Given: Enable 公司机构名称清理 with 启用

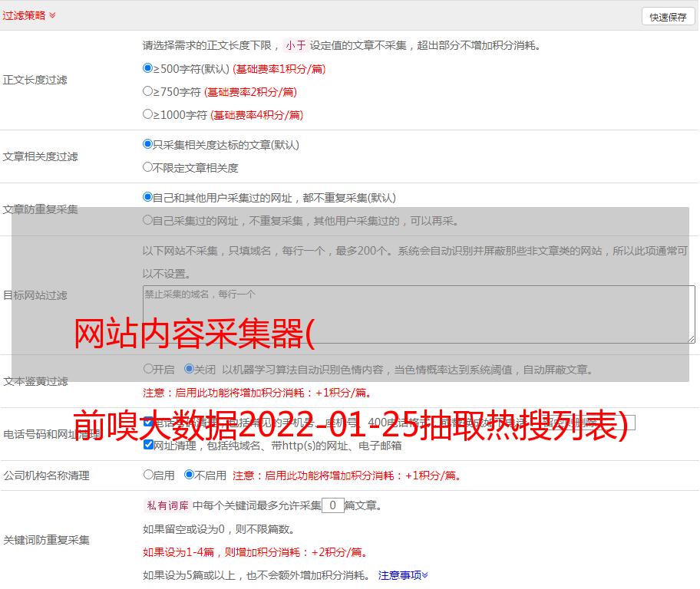Looking at the screenshot, I should [148, 474].
